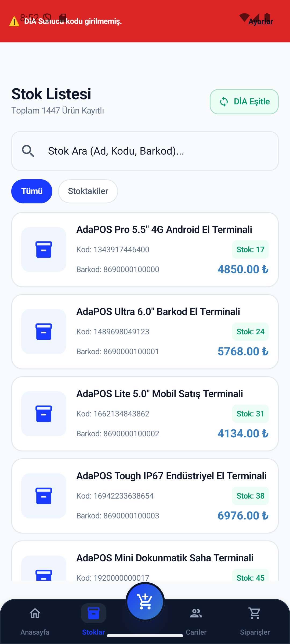Tap the add-to-cart floating button
Image resolution: width=290 pixels, height=644 pixels.
145,602
